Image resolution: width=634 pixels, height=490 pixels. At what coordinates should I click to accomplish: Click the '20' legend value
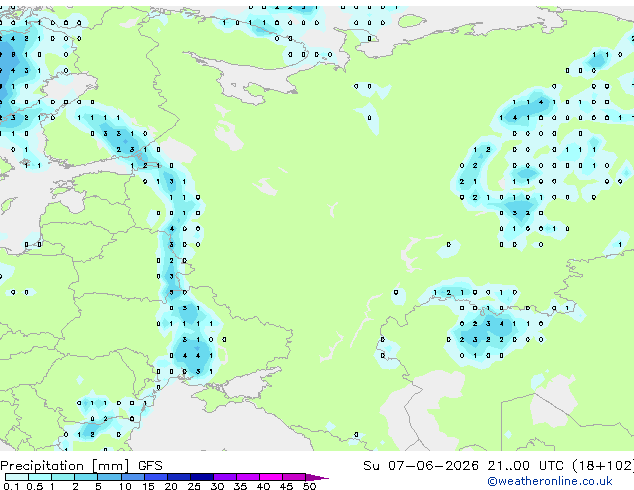coord(171,486)
